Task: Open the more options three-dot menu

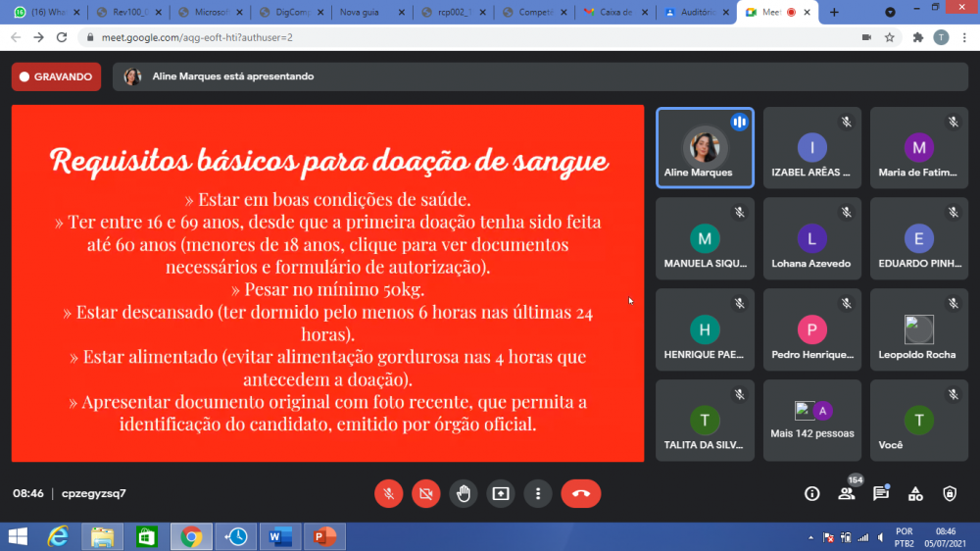Action: [x=538, y=493]
